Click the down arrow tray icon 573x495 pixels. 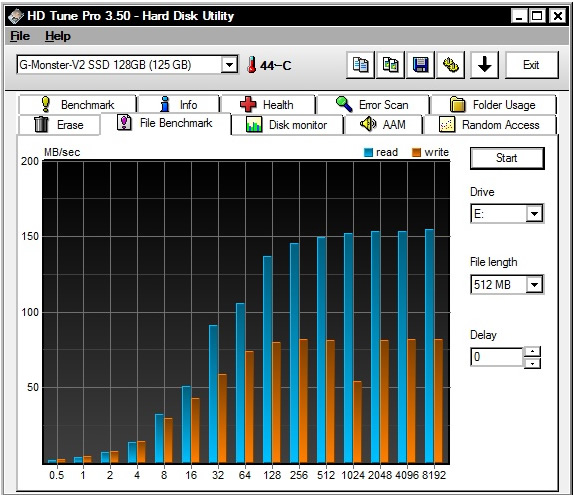click(484, 65)
